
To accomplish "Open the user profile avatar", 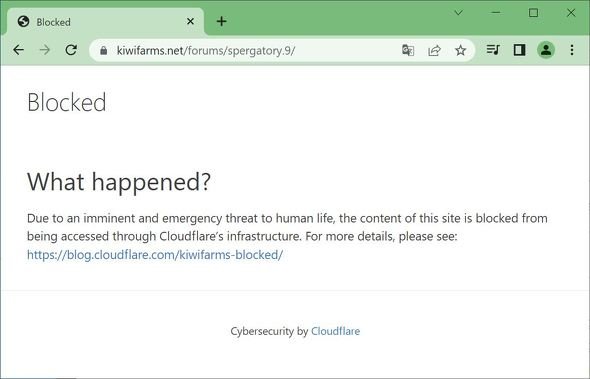I will pos(546,50).
